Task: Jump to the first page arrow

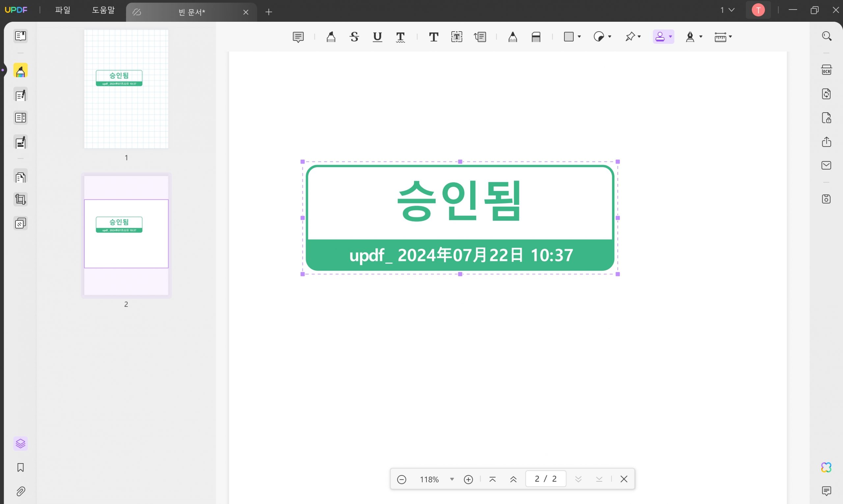Action: click(493, 479)
